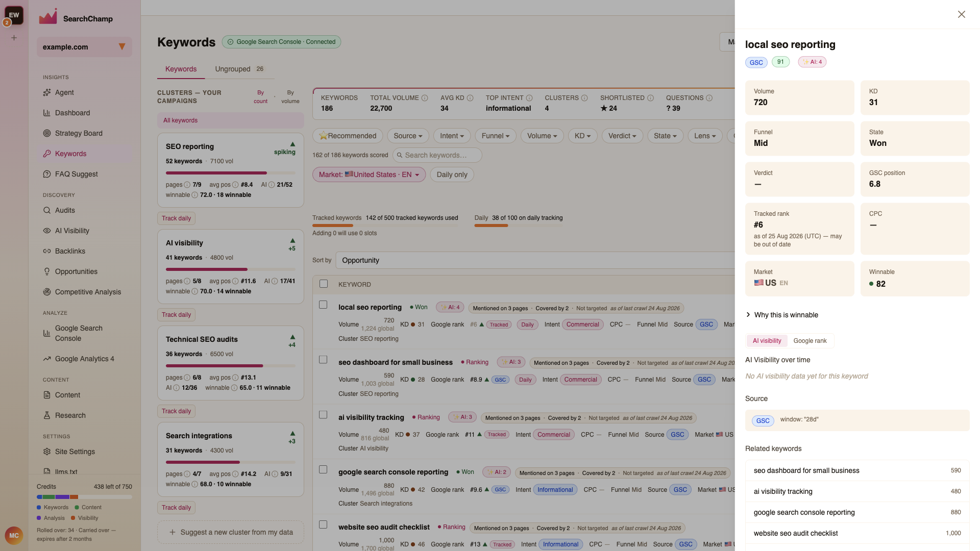Open the Agent sparkle icon in sidebar
Viewport: 980px width, 551px height.
click(47, 92)
